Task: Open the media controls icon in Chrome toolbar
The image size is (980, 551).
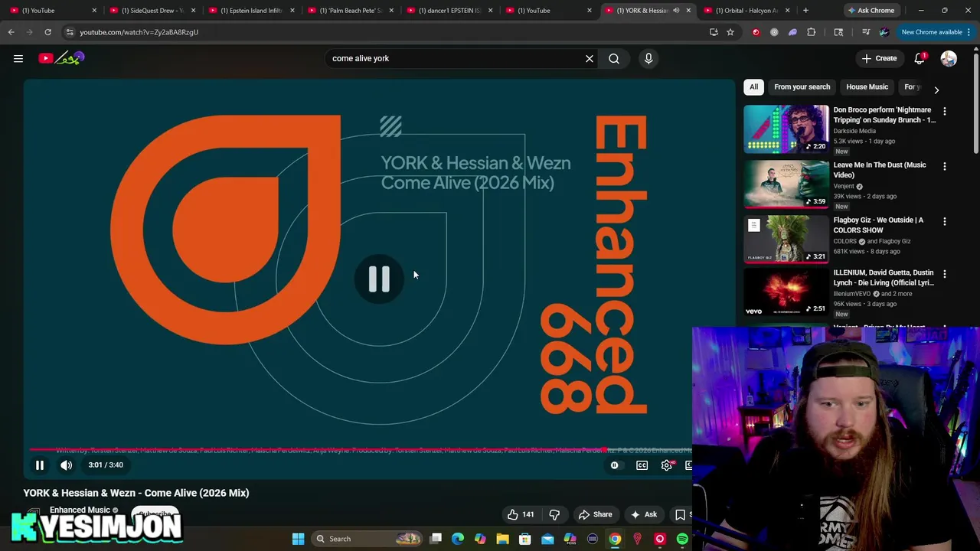Action: [x=866, y=32]
